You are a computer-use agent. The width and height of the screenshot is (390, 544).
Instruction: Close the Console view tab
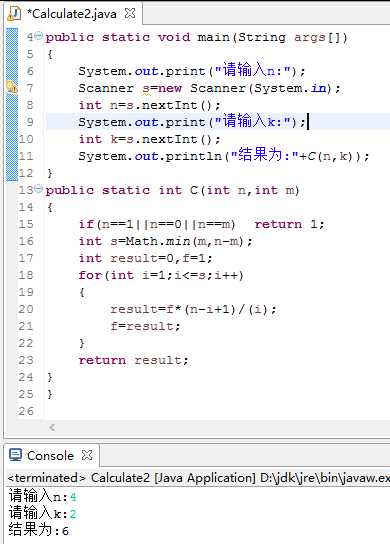(87, 455)
